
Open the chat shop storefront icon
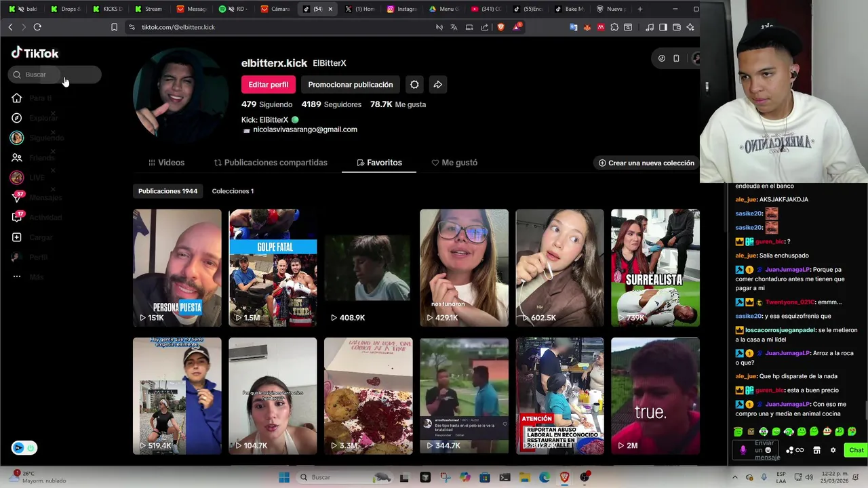[816, 450]
